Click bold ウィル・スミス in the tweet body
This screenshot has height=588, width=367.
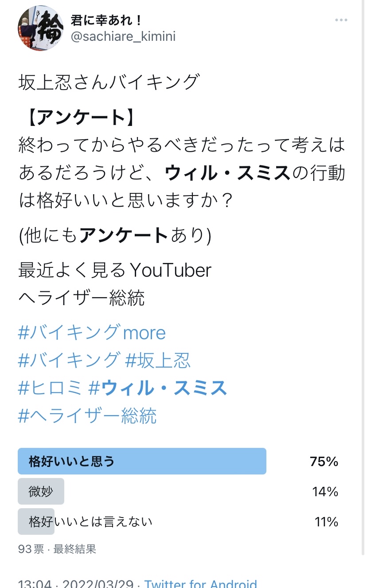pos(227,173)
